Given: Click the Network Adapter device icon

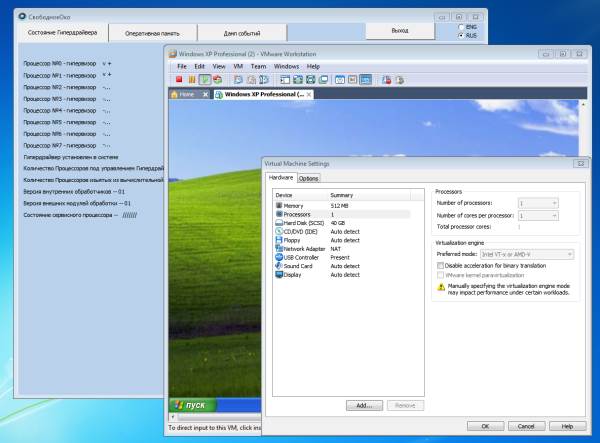Looking at the screenshot, I should pyautogui.click(x=279, y=249).
